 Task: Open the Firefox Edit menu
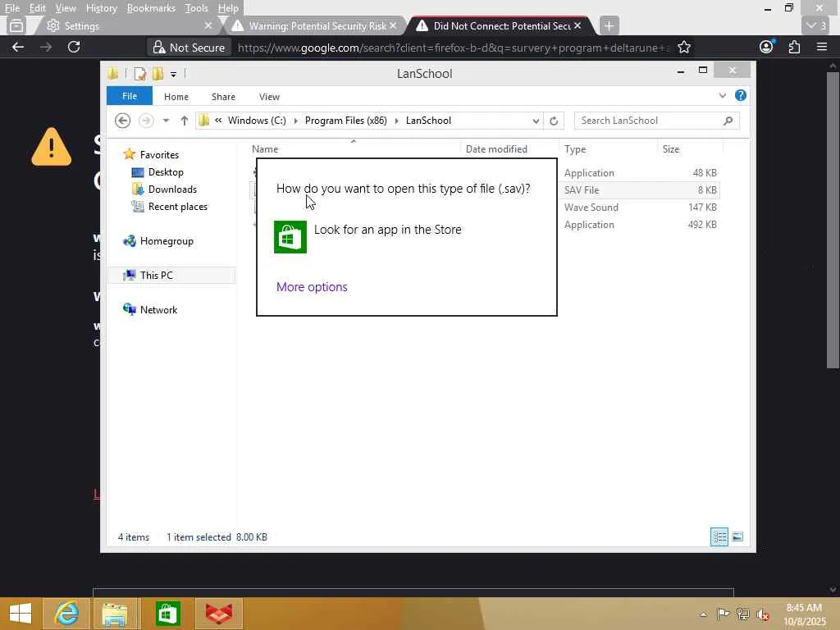click(x=37, y=8)
